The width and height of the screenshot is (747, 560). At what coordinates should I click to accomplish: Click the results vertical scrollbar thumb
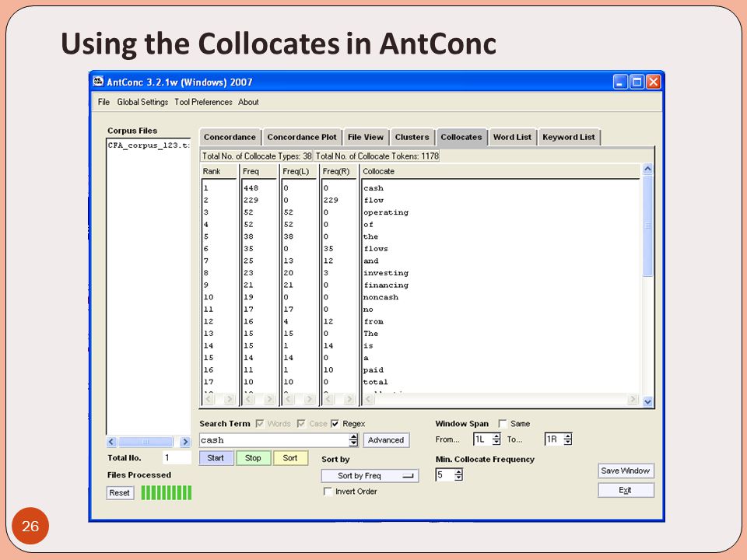(647, 226)
